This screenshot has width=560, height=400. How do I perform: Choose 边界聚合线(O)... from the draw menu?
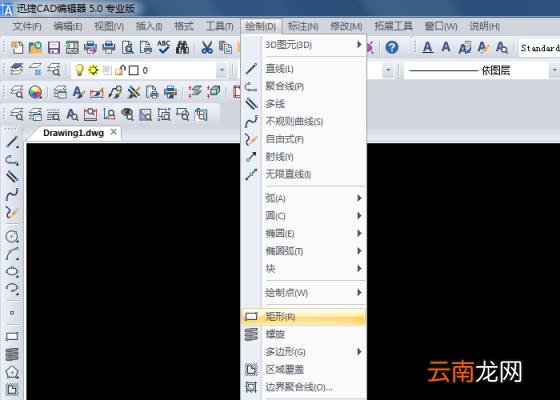click(x=304, y=387)
